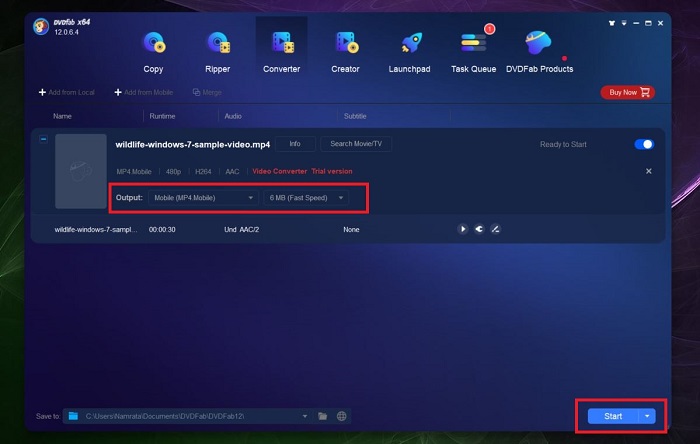Select the None subtitle entry

point(351,229)
